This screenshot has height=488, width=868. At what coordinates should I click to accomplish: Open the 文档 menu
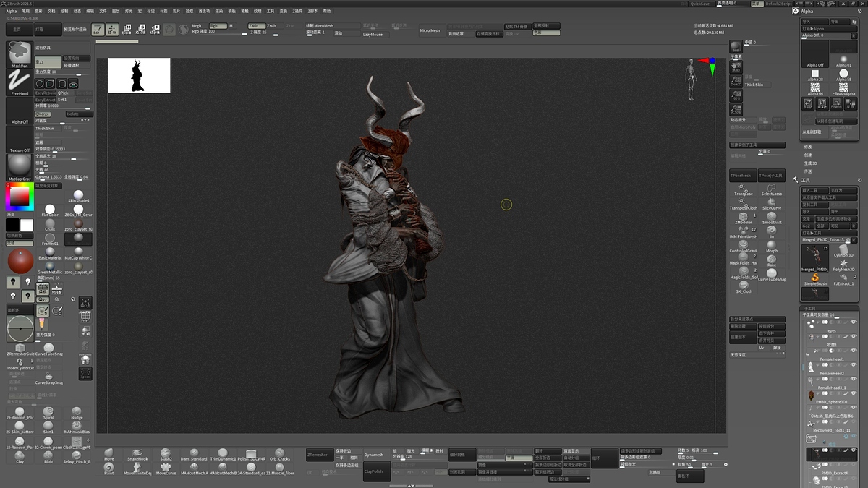pyautogui.click(x=51, y=12)
